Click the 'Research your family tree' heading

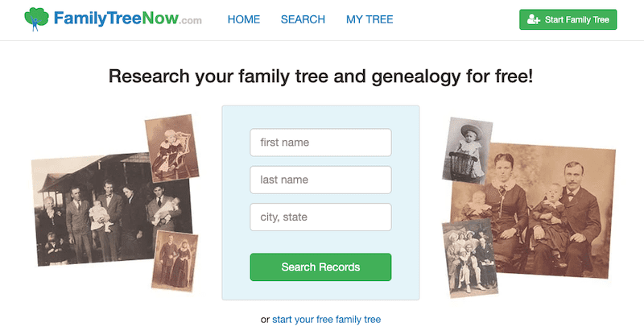click(x=320, y=77)
